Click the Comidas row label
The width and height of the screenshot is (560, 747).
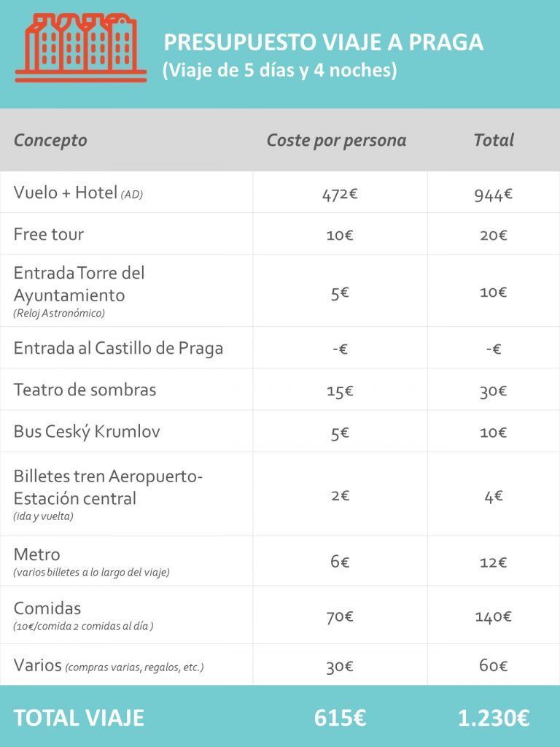[47, 608]
